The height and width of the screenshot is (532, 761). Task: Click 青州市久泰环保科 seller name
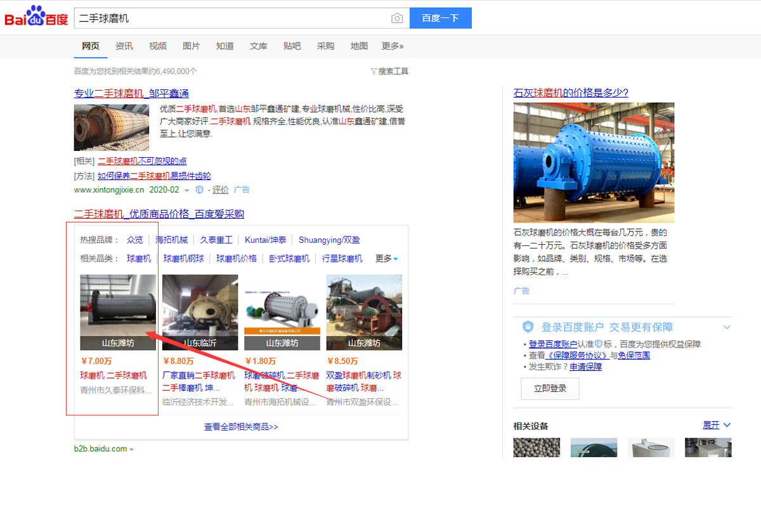[116, 390]
